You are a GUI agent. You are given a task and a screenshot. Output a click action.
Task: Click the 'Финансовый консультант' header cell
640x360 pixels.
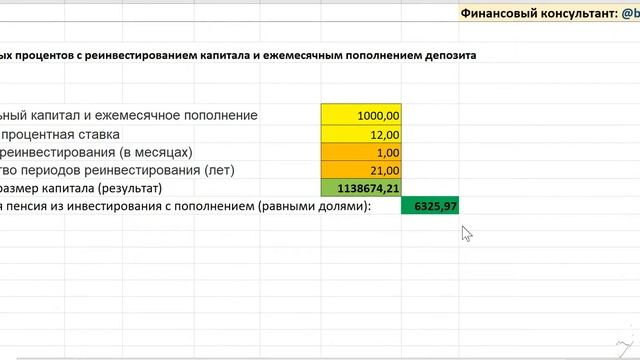(549, 13)
